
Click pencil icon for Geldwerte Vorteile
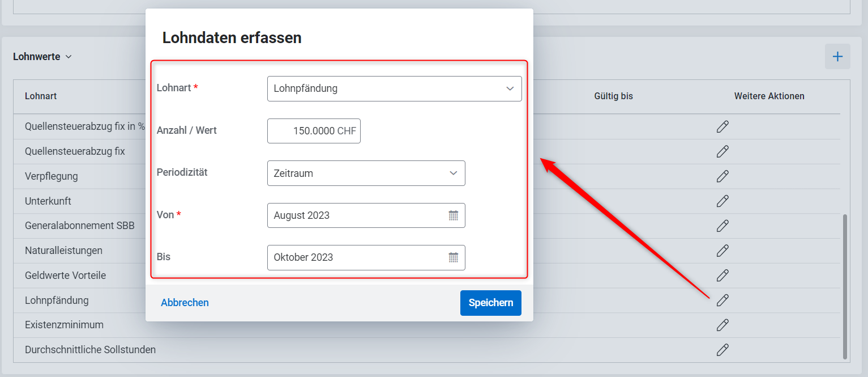tap(722, 276)
